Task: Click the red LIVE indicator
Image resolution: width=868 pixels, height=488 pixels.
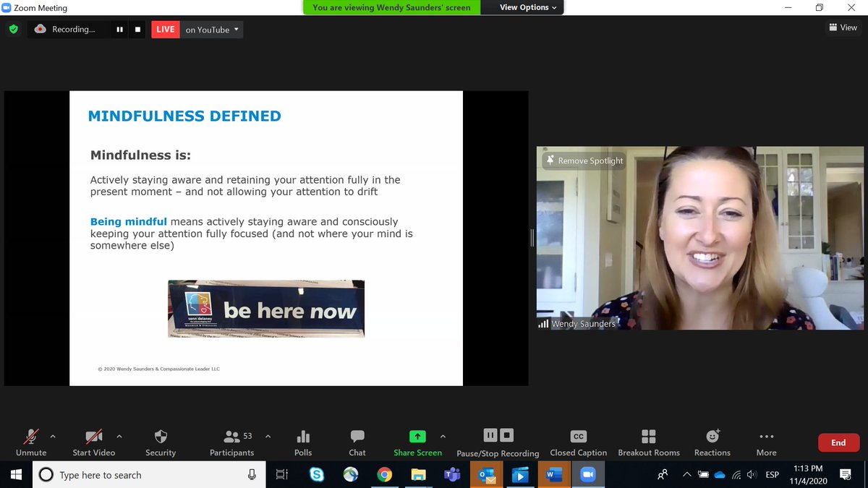Action: tap(166, 30)
